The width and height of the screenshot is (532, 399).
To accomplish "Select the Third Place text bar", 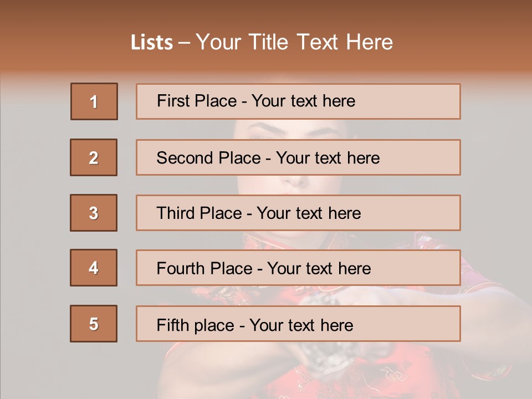I will click(298, 213).
